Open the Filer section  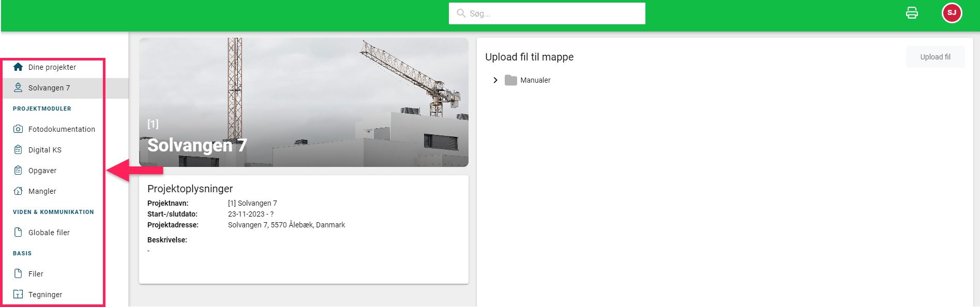[36, 274]
